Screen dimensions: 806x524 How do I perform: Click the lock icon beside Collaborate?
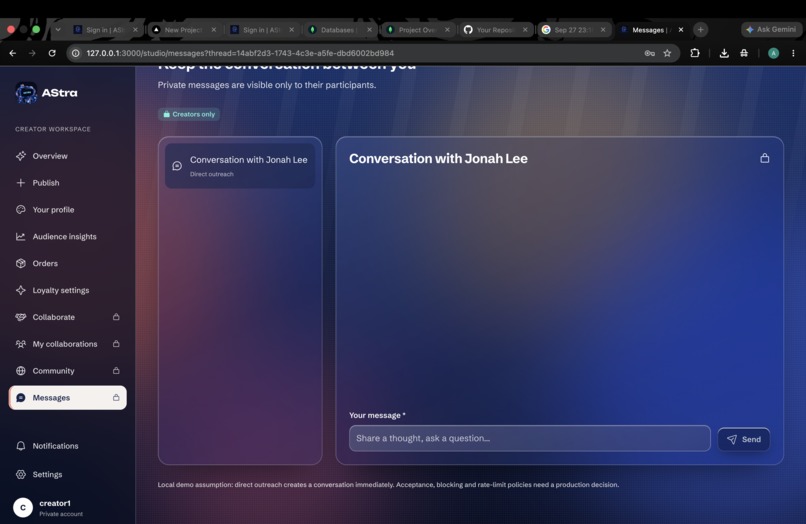point(116,317)
